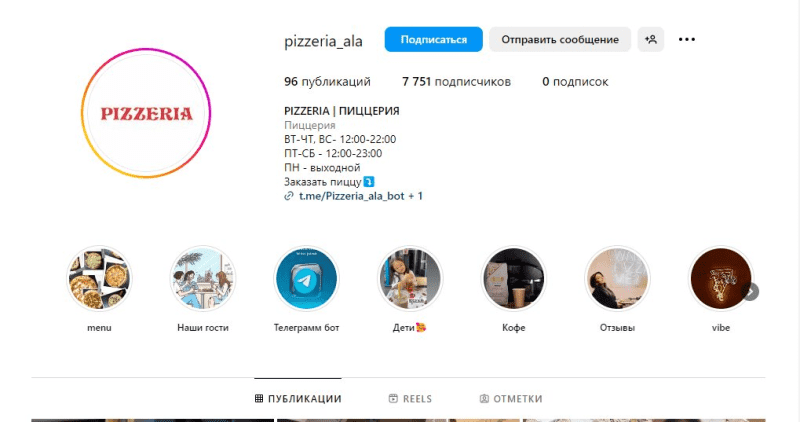Open the Дети story highlight
This screenshot has width=800, height=422.
tap(410, 279)
